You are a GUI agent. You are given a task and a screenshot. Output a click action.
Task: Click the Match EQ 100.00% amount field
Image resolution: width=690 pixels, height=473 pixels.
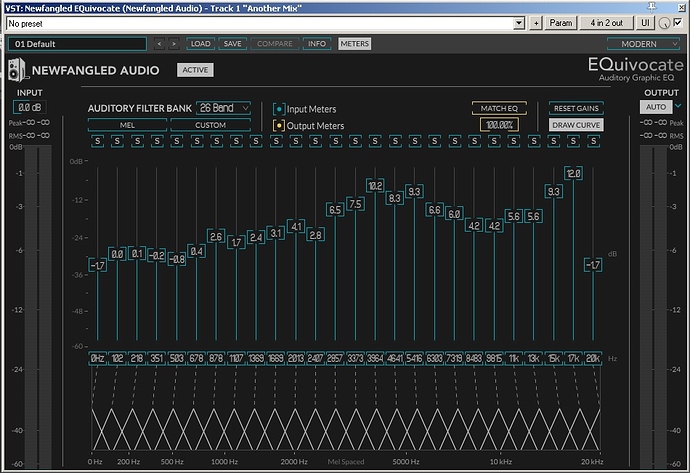(499, 125)
